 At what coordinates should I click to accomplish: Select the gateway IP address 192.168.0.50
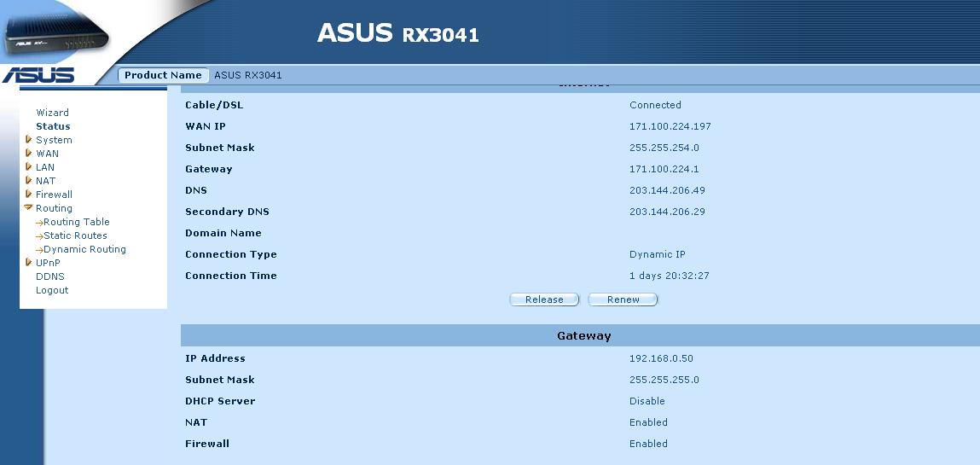(x=661, y=358)
